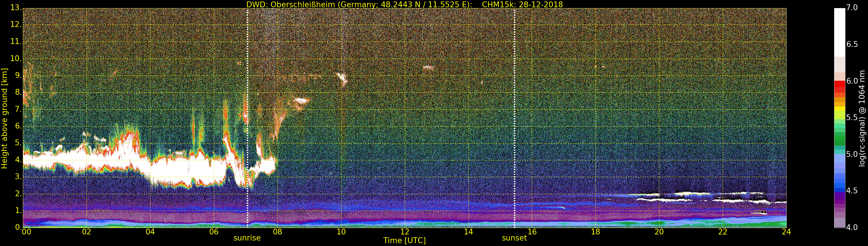Screen dimensions: 868x246
Task: Click the y-axis tick label '10.'
Action: [x=16, y=58]
